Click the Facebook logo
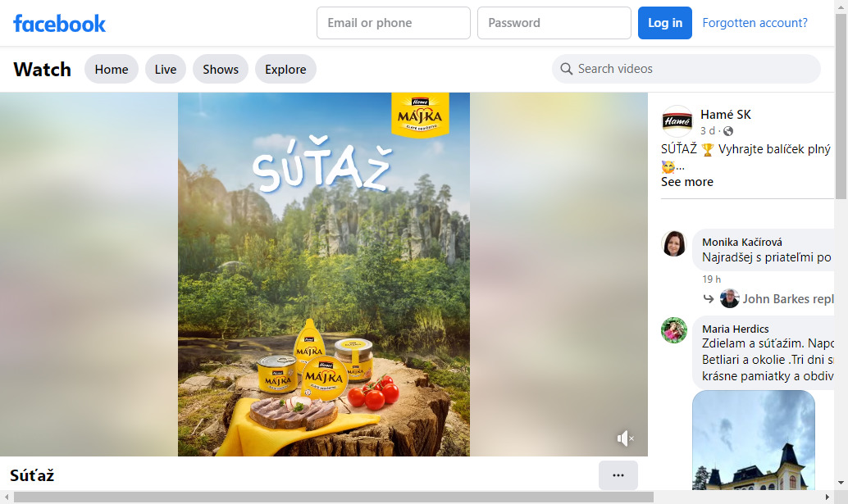The image size is (848, 504). point(60,23)
